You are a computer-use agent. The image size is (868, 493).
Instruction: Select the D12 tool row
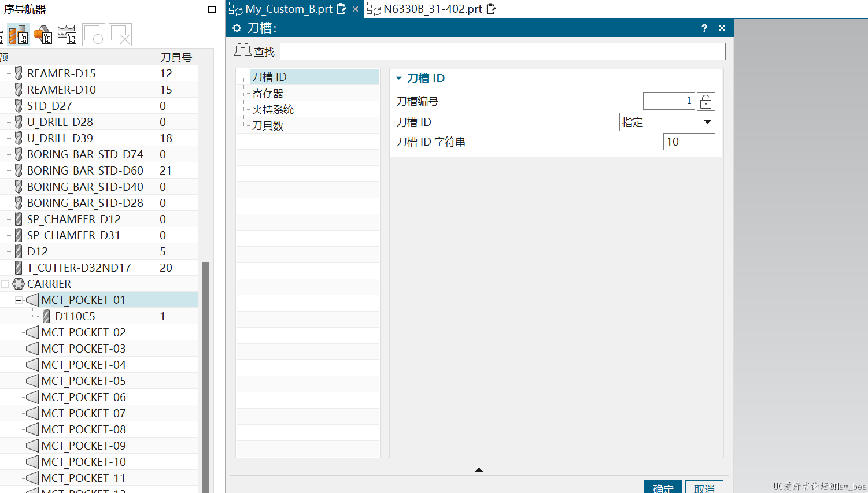[x=38, y=251]
